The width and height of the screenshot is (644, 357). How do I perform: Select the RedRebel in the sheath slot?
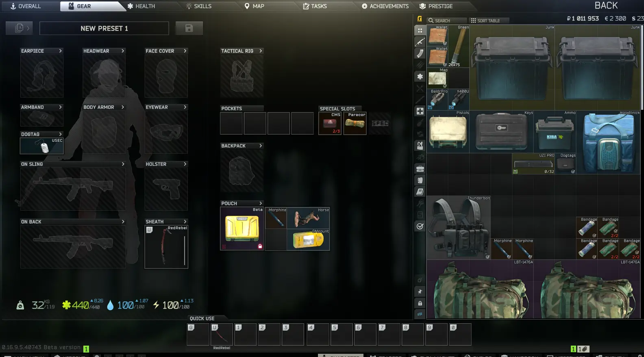(x=166, y=247)
